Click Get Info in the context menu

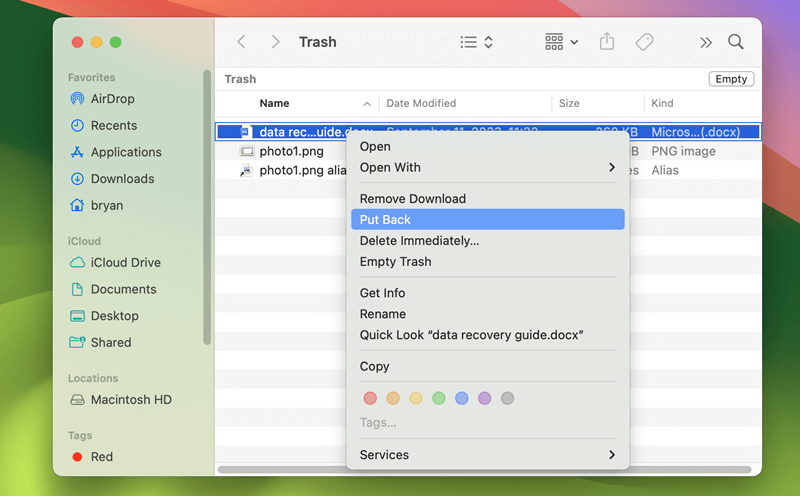pos(382,293)
